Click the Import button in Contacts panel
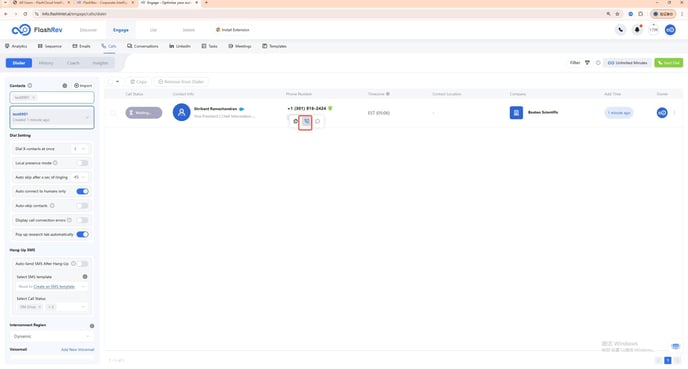The width and height of the screenshot is (688, 369). click(83, 86)
